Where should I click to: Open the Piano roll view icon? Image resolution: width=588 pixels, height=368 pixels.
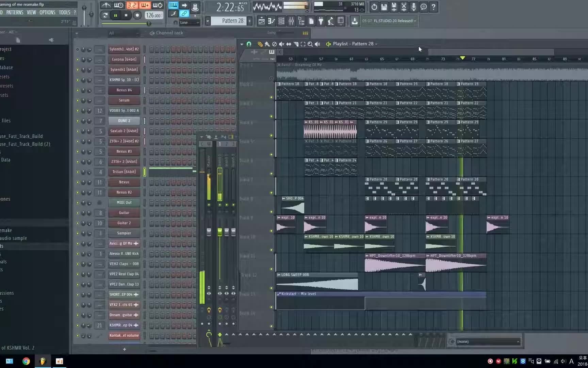point(271,21)
